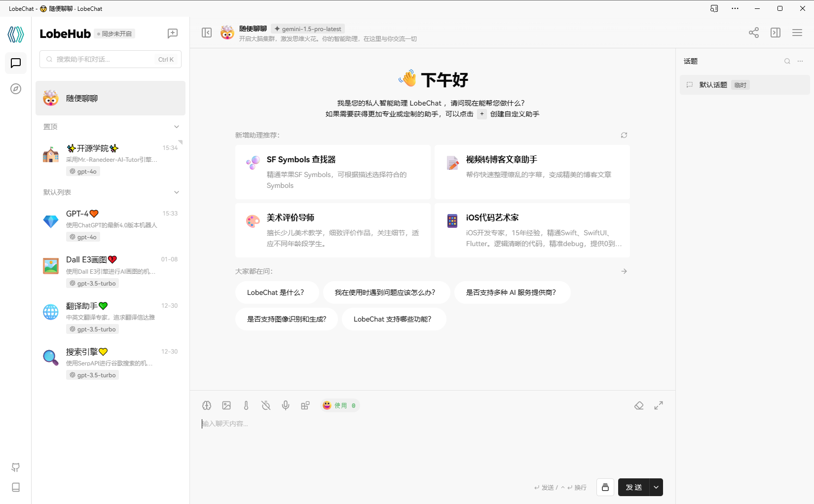Collapse the 置顶 pinned group

coord(177,127)
